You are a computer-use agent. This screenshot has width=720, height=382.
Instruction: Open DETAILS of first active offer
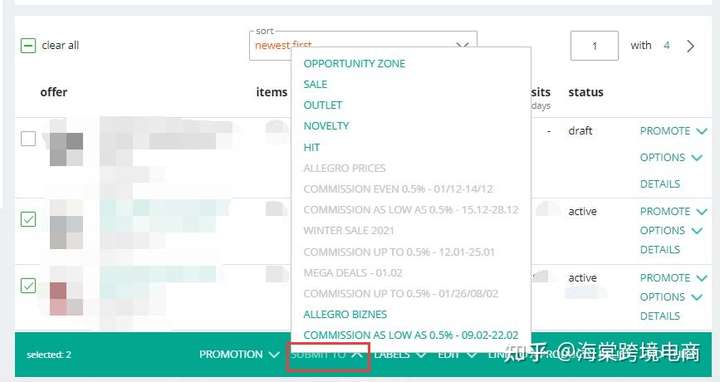click(x=660, y=250)
